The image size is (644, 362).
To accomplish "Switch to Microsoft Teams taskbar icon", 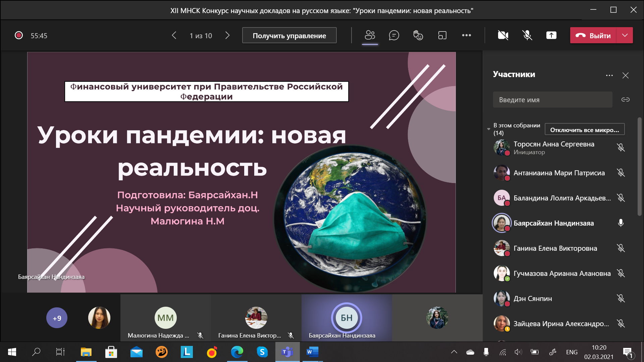I will click(287, 352).
